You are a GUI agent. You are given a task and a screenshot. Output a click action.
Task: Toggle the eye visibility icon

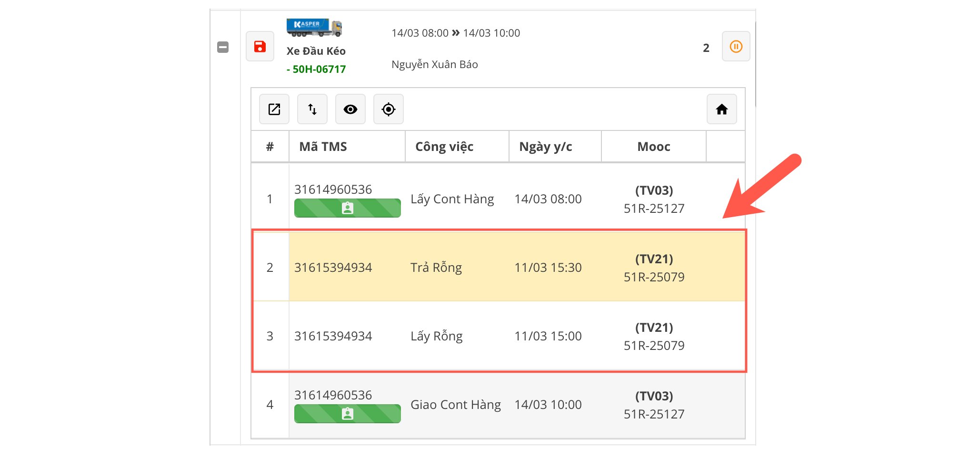[x=350, y=110]
